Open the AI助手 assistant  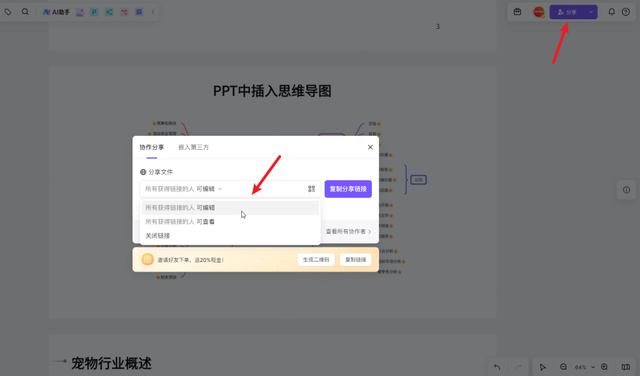(56, 12)
